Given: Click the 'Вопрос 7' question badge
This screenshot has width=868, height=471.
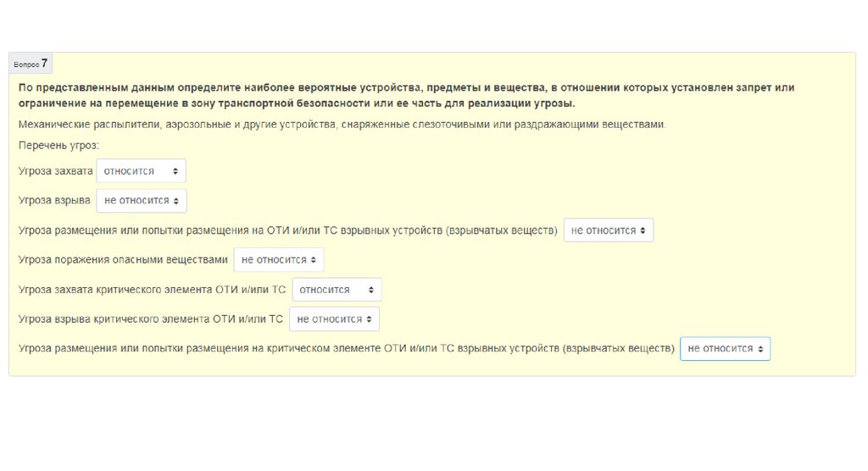Looking at the screenshot, I should [31, 64].
